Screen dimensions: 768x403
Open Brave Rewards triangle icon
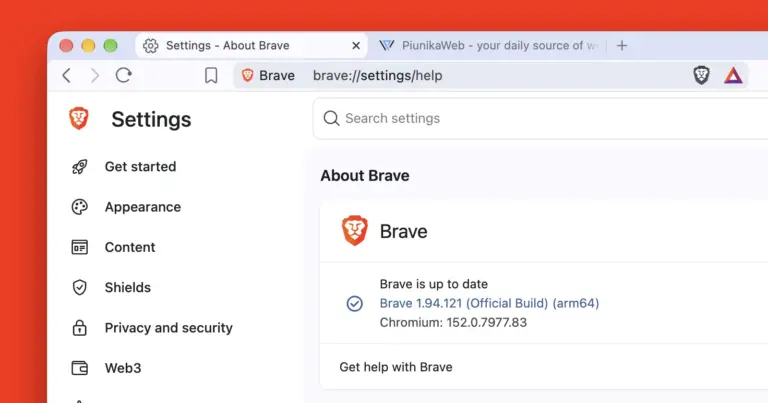point(733,75)
